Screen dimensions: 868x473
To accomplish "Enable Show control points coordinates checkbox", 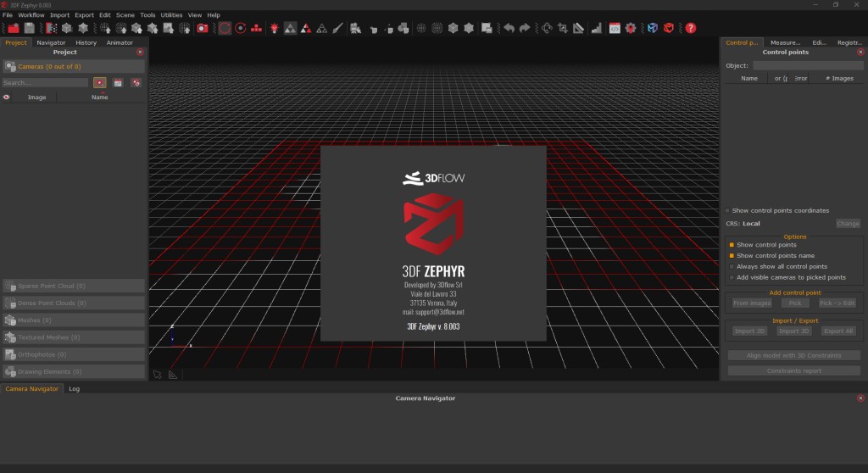I will point(727,210).
